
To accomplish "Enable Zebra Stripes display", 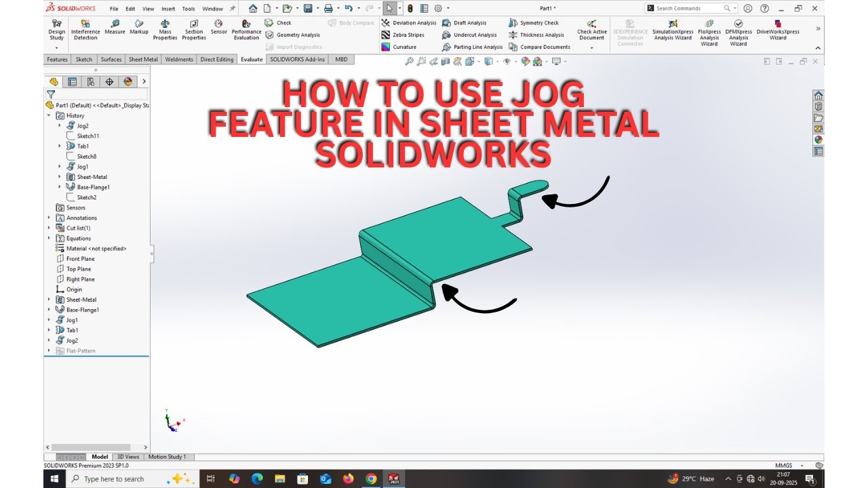I will tap(403, 35).
